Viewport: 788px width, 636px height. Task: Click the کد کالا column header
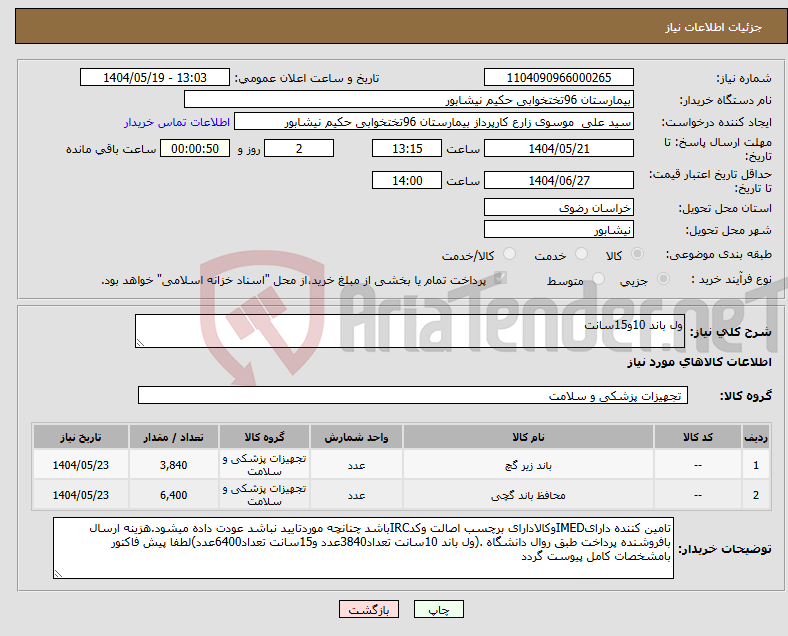[698, 437]
